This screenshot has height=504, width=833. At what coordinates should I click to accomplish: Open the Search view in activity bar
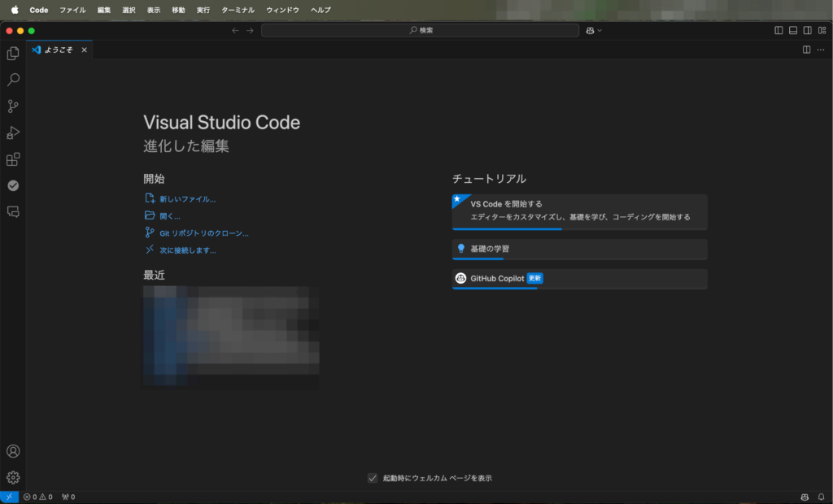point(13,80)
